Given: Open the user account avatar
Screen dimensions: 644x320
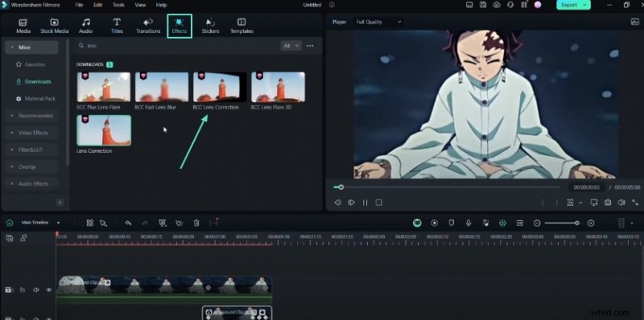Looking at the screenshot, I should pos(538,5).
